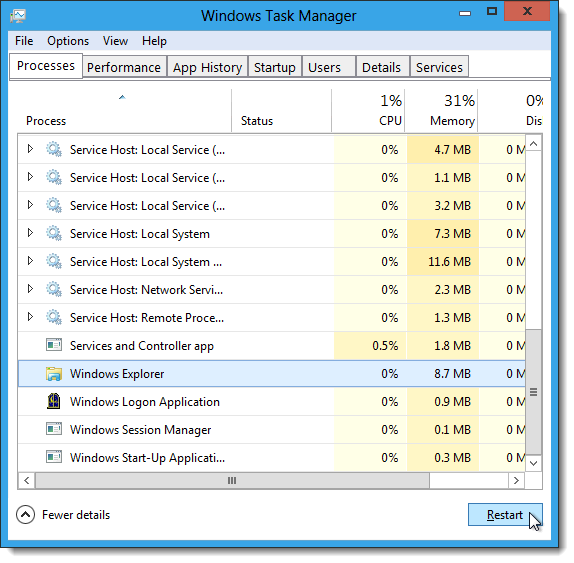
Task: Click the Windows Explorer folder icon
Action: (54, 374)
